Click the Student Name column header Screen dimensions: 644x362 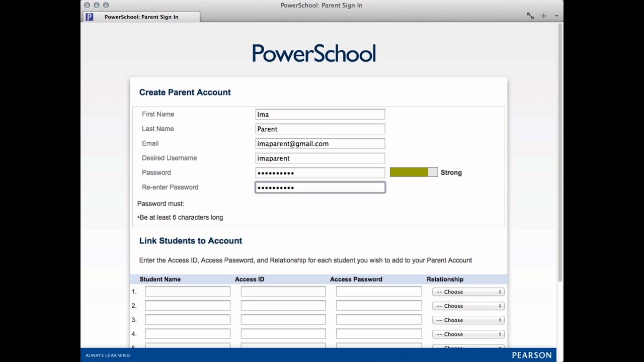pyautogui.click(x=160, y=279)
